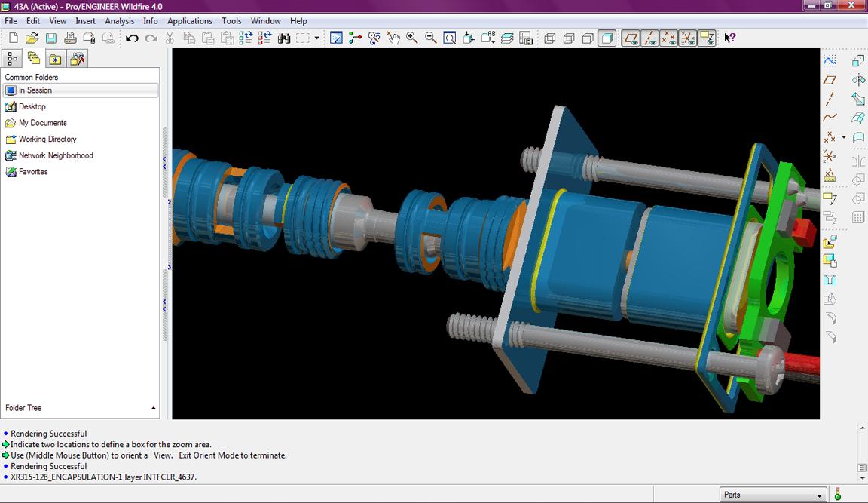Create a new file with New icon
The width and height of the screenshot is (868, 503).
14,38
